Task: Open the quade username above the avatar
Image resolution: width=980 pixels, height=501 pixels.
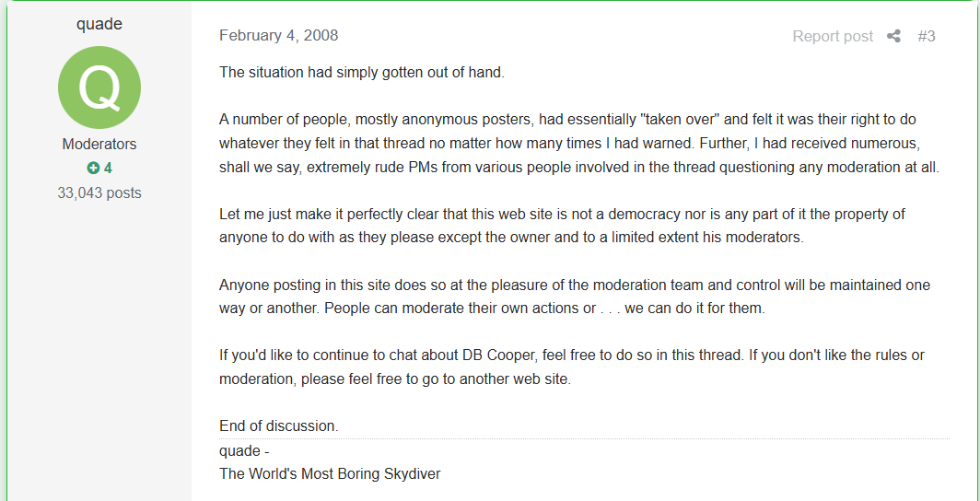Action: click(99, 24)
